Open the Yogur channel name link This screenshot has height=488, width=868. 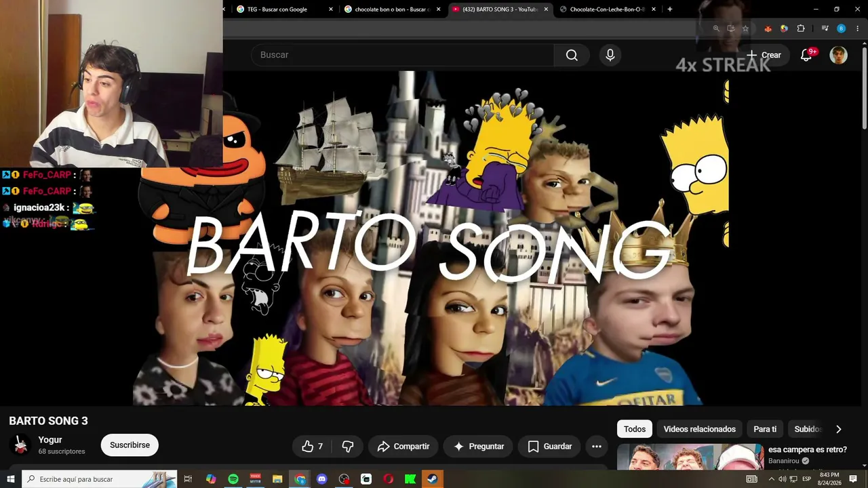[50, 440]
